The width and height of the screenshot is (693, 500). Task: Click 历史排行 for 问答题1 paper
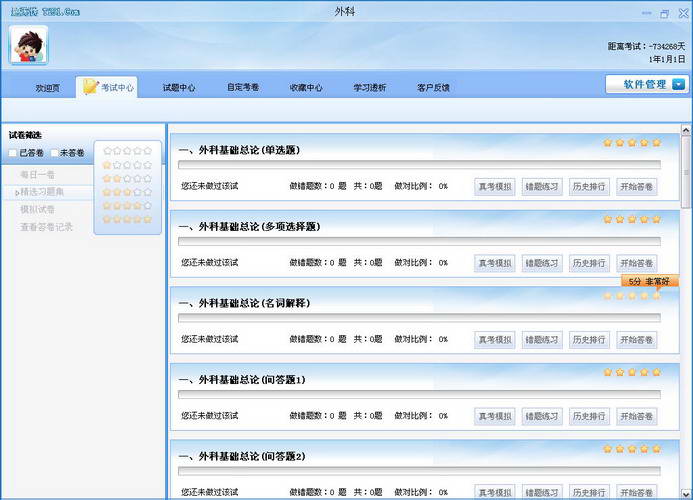pyautogui.click(x=589, y=416)
